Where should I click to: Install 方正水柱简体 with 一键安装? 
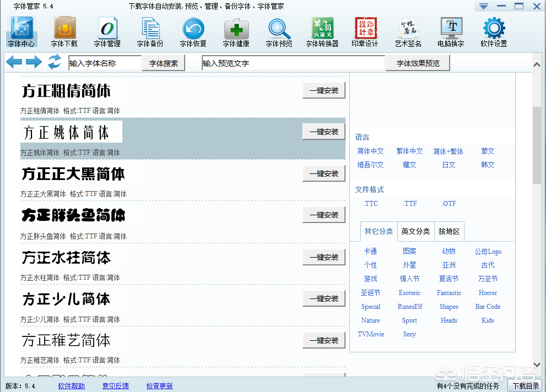(324, 258)
